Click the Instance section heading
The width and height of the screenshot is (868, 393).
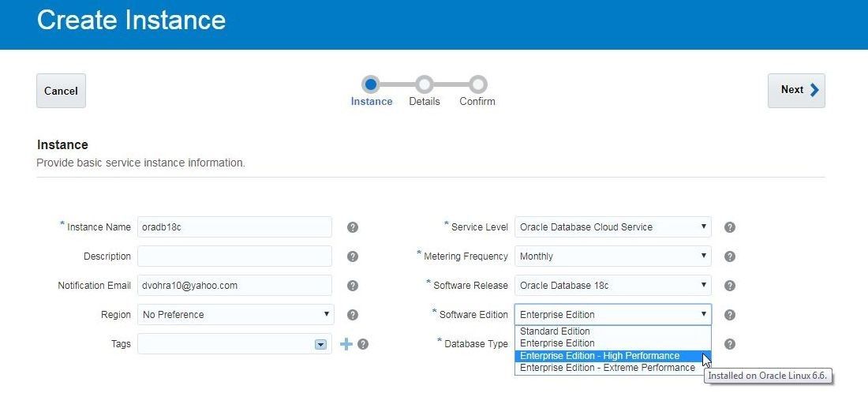tap(62, 145)
